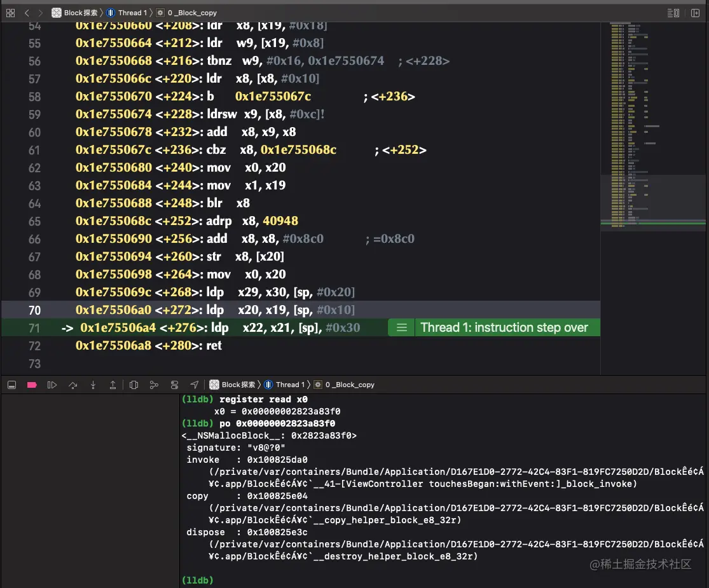
Task: Click the '<__NSMallocBlock__: 0x2823a83f0>' output
Action: [269, 435]
